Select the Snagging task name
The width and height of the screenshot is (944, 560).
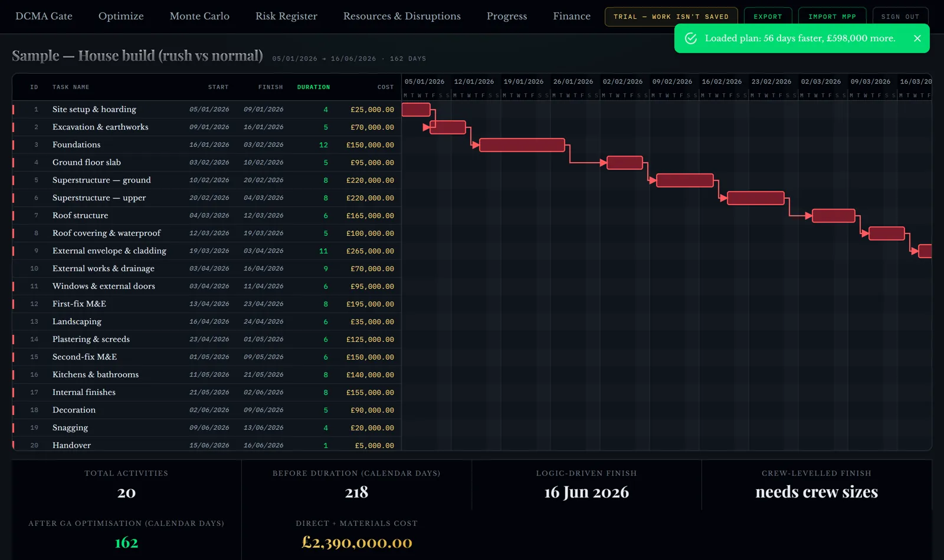point(70,428)
